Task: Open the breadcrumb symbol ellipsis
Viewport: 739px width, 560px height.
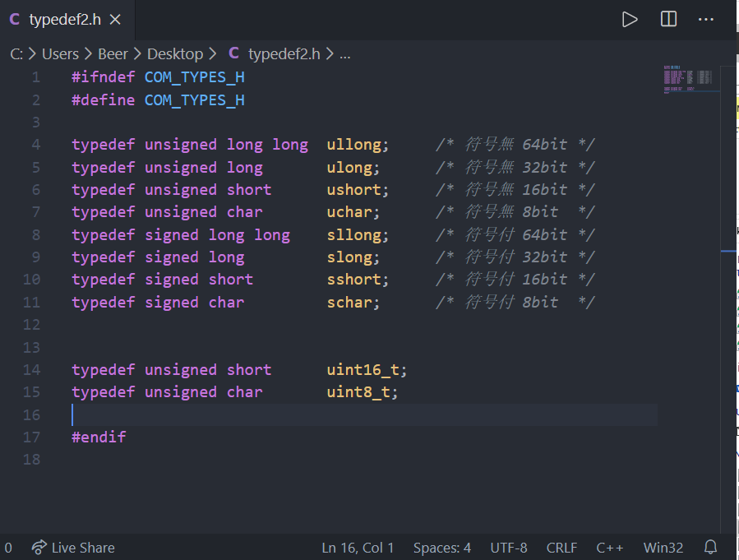Action: click(x=344, y=54)
